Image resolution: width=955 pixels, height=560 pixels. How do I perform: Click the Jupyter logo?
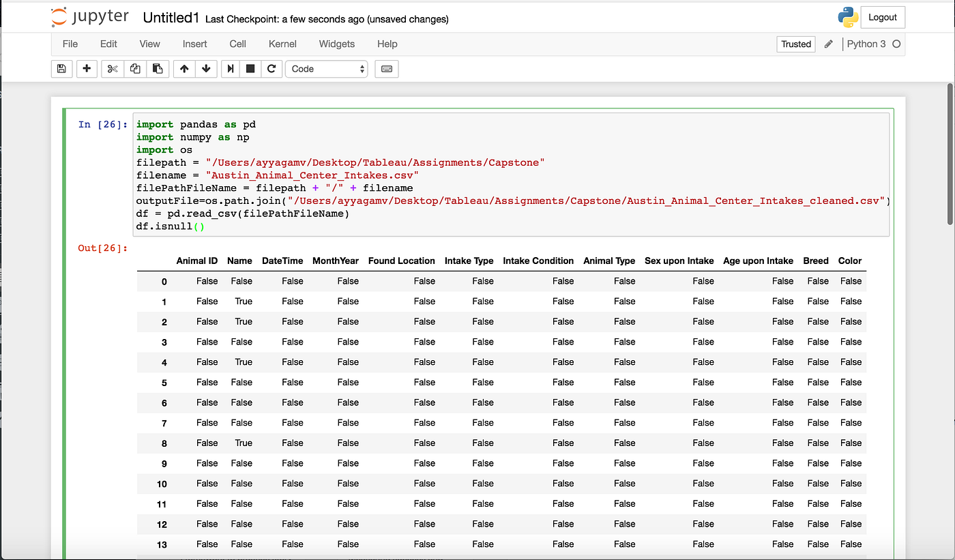click(x=89, y=16)
